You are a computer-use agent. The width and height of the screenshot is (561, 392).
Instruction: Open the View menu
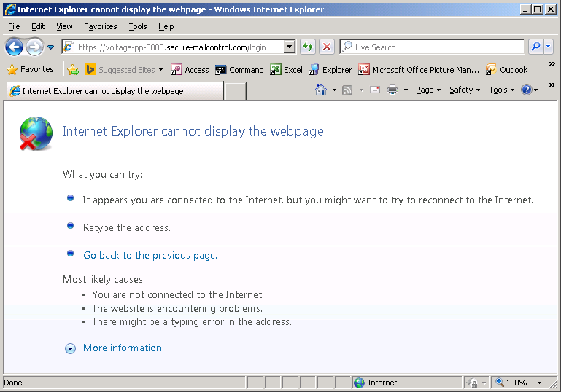[x=64, y=26]
